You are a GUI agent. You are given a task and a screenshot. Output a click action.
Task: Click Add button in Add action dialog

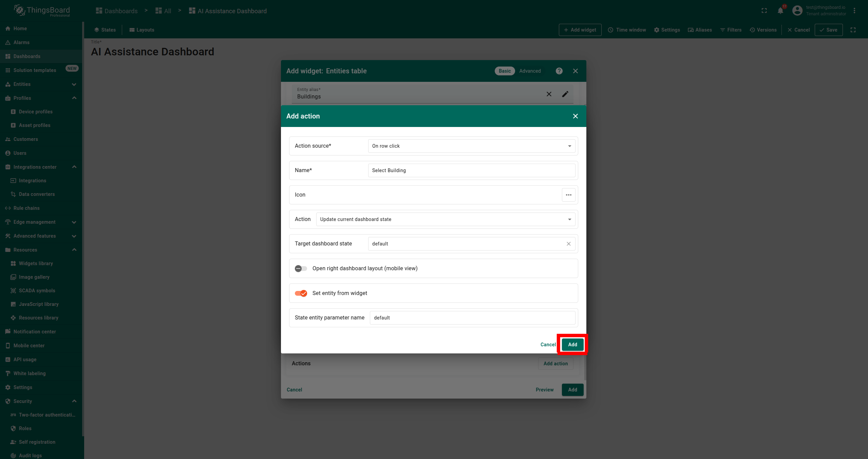click(572, 345)
